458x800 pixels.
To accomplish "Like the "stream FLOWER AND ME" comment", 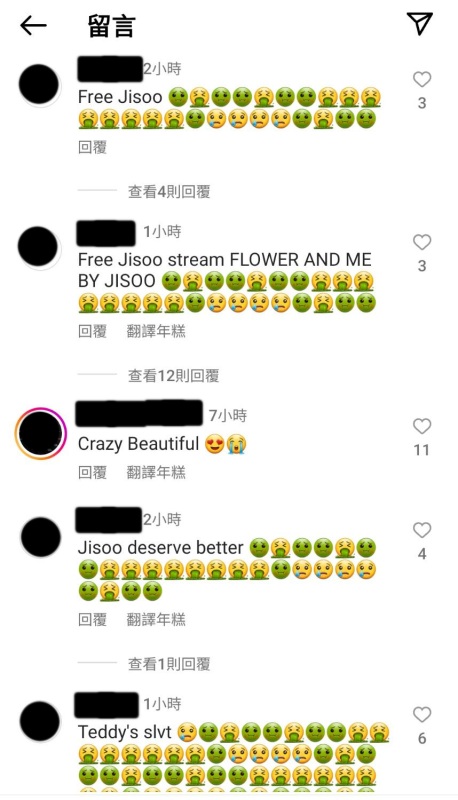I will 422,242.
